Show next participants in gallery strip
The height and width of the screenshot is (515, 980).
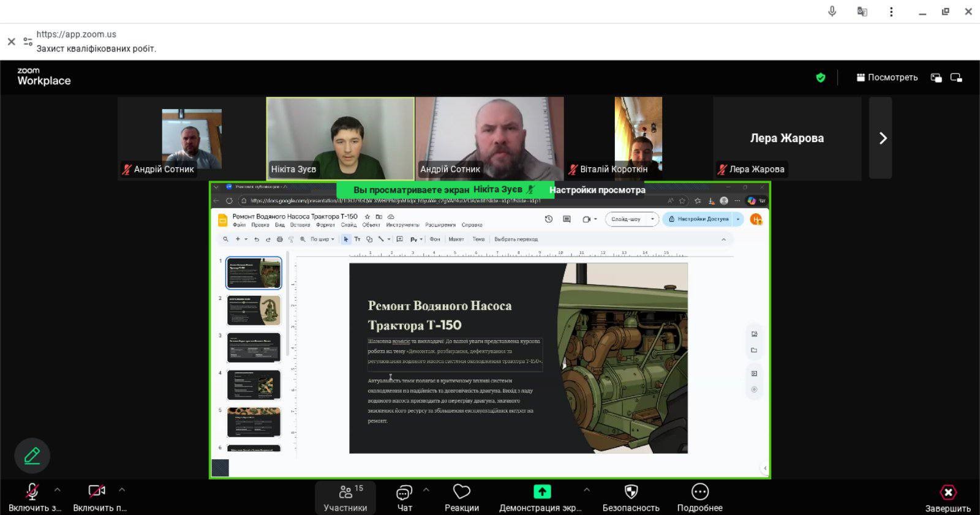(882, 138)
